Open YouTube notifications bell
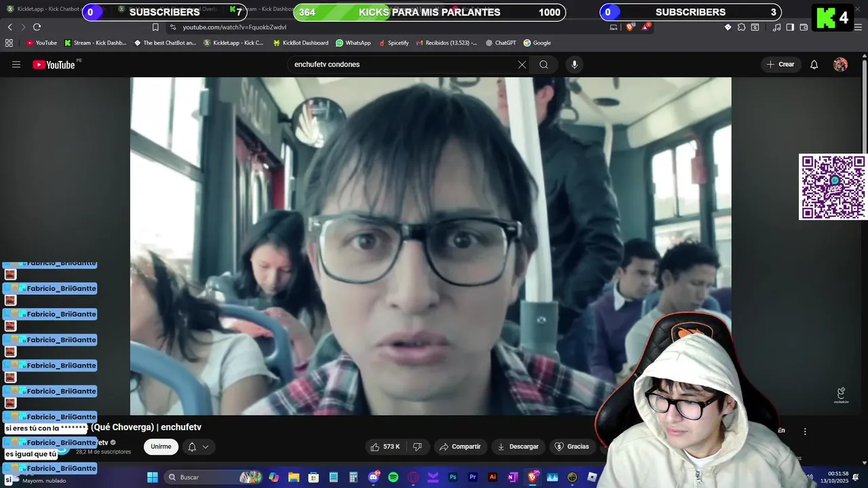Screen dimensions: 868x488 tap(814, 64)
